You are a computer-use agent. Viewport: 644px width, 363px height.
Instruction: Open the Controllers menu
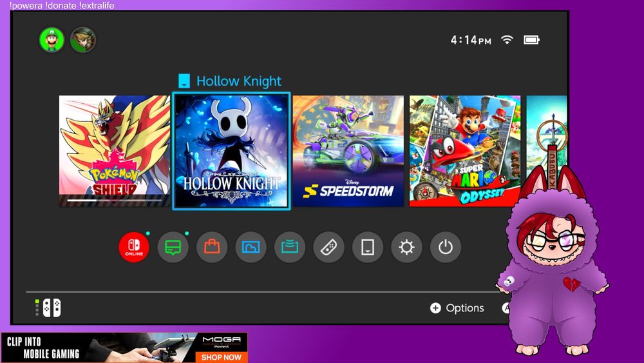(328, 247)
